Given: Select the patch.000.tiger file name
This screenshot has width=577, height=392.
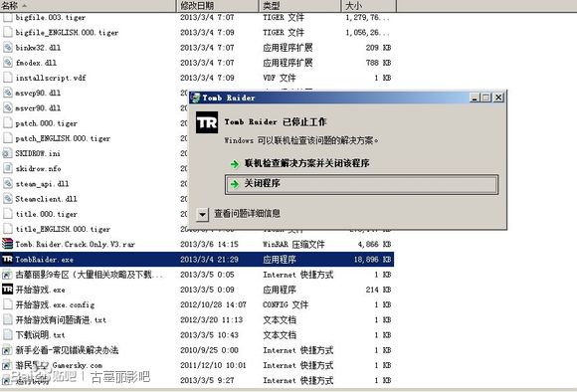Looking at the screenshot, I should [x=47, y=123].
